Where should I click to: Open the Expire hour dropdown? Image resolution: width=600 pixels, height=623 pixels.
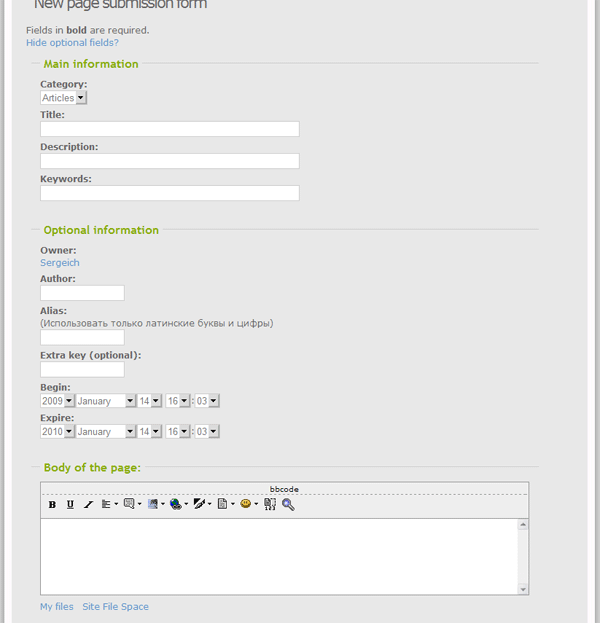click(178, 432)
